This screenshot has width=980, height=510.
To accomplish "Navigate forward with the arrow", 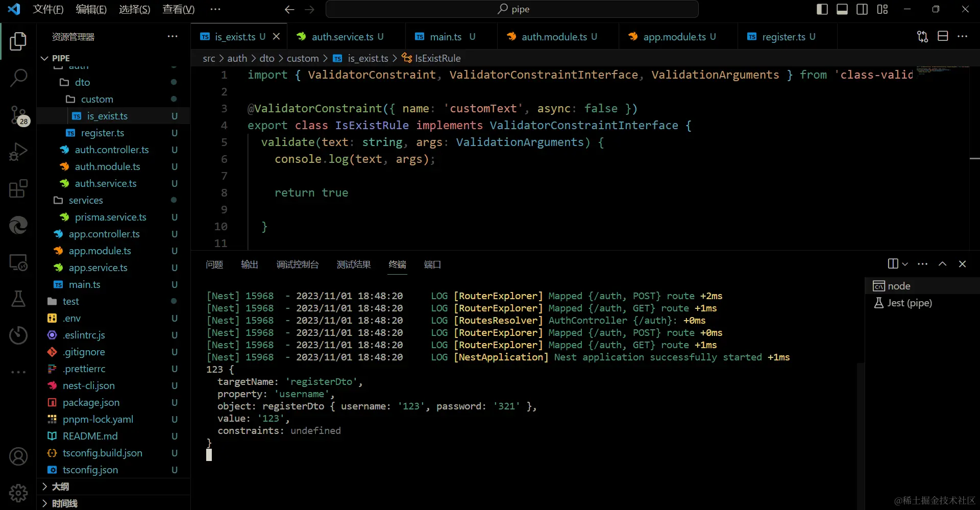I will (310, 9).
